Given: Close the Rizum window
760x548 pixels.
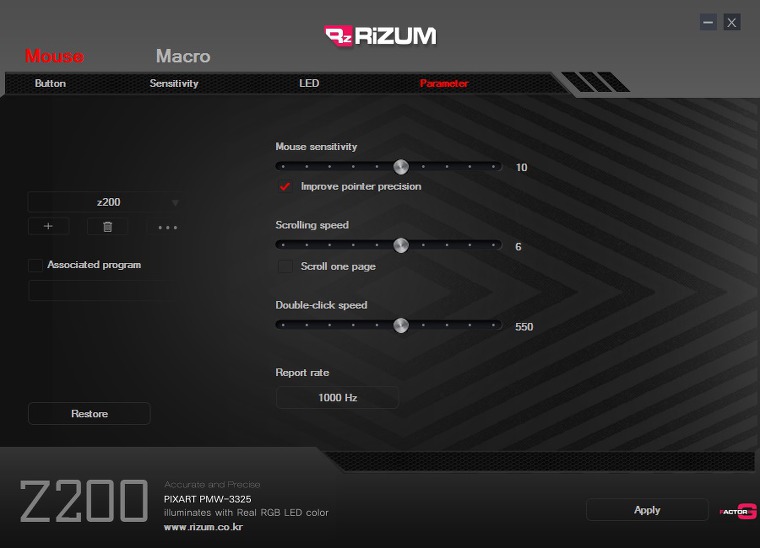Looking at the screenshot, I should [732, 22].
